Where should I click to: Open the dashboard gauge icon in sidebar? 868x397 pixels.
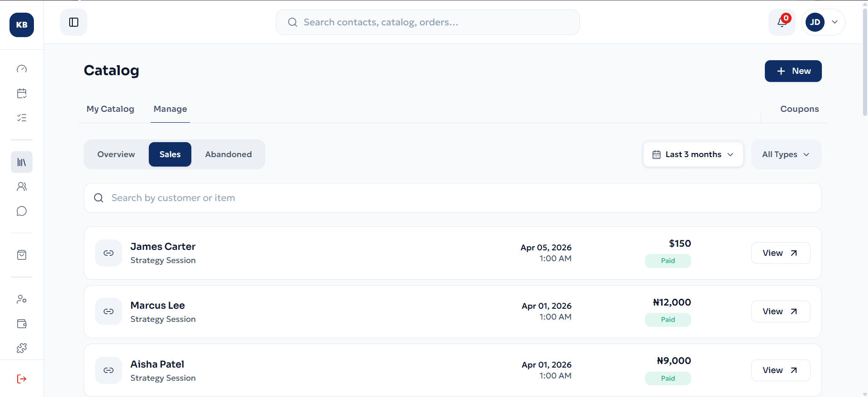(22, 69)
